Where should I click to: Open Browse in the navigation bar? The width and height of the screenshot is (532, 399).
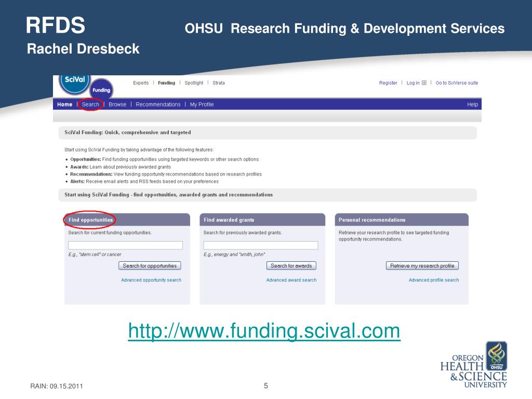pyautogui.click(x=117, y=104)
